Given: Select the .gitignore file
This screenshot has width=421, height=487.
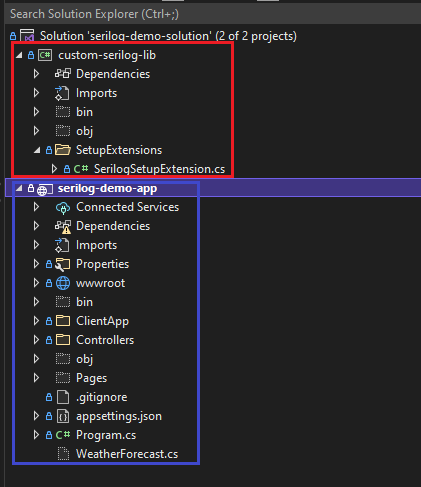Looking at the screenshot, I should [101, 397].
